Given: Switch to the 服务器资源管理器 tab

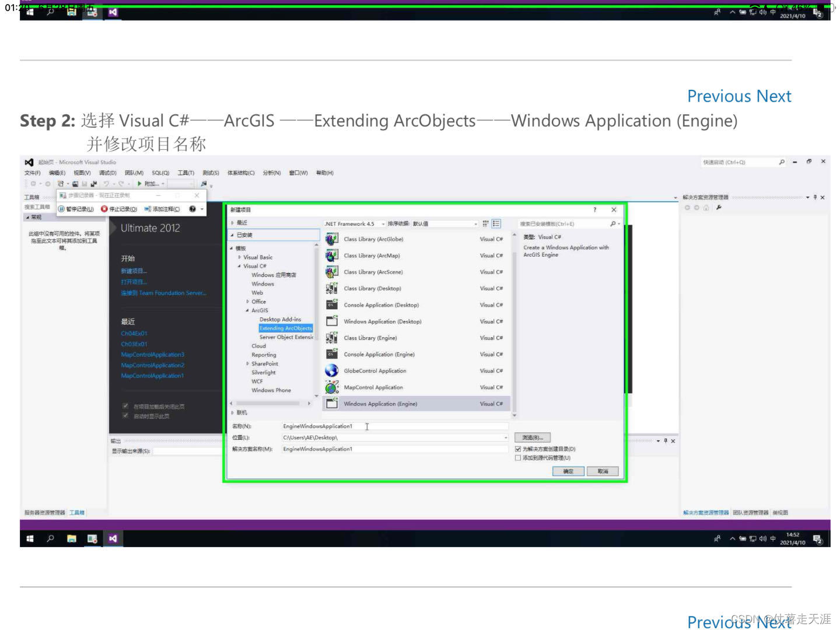Looking at the screenshot, I should 45,513.
